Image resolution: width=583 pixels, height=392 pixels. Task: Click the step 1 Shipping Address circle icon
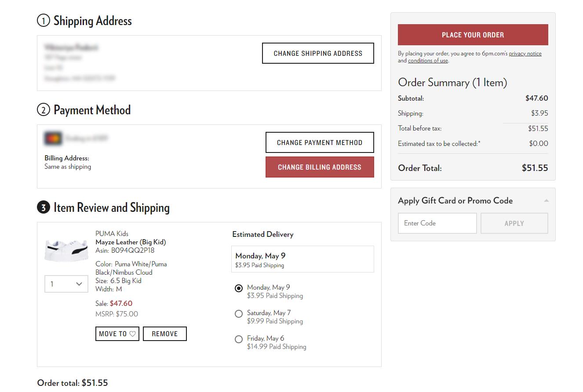[x=43, y=21]
